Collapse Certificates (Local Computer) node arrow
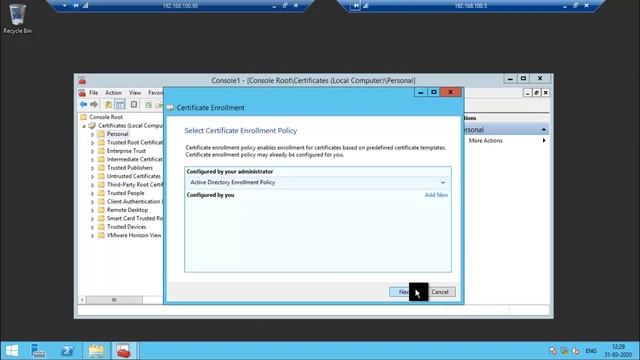This screenshot has width=640, height=360. pyautogui.click(x=84, y=126)
